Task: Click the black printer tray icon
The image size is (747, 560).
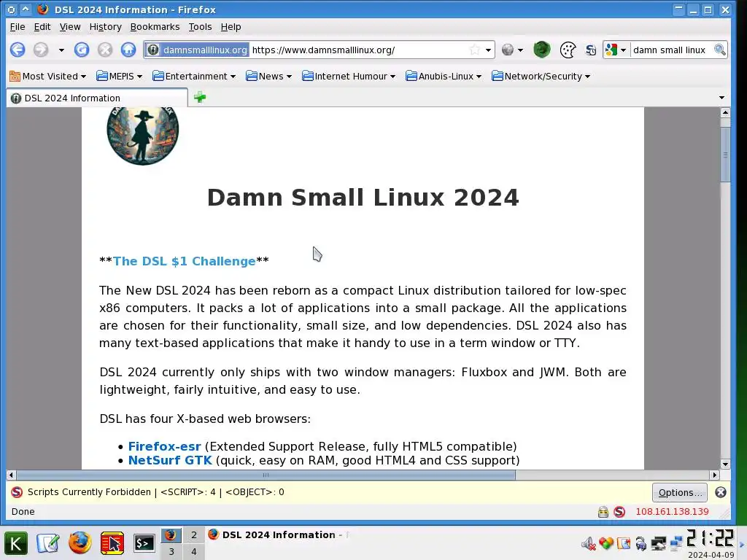Action: [659, 543]
